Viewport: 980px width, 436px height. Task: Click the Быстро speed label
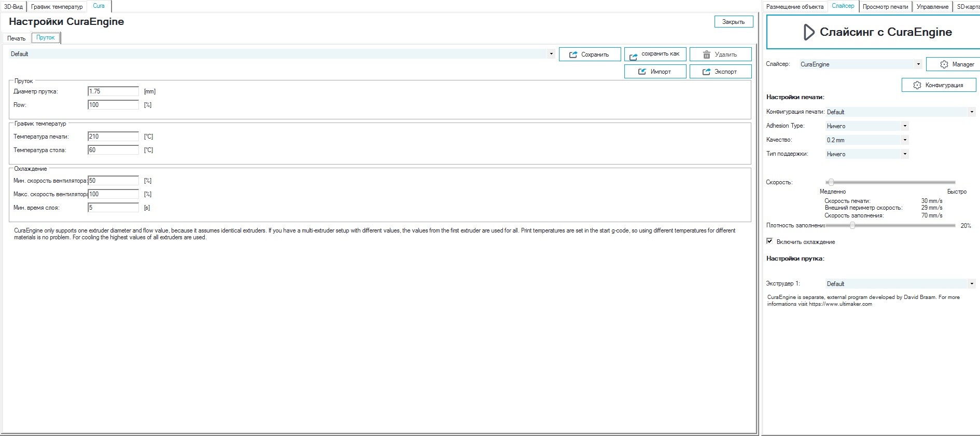pos(957,192)
